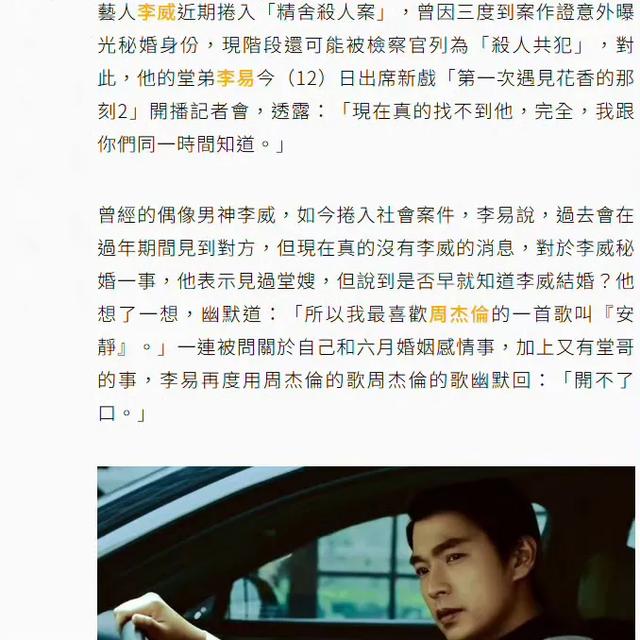This screenshot has width=640, height=640.
Task: Click the date （12） in the first paragraph
Action: 306,78
